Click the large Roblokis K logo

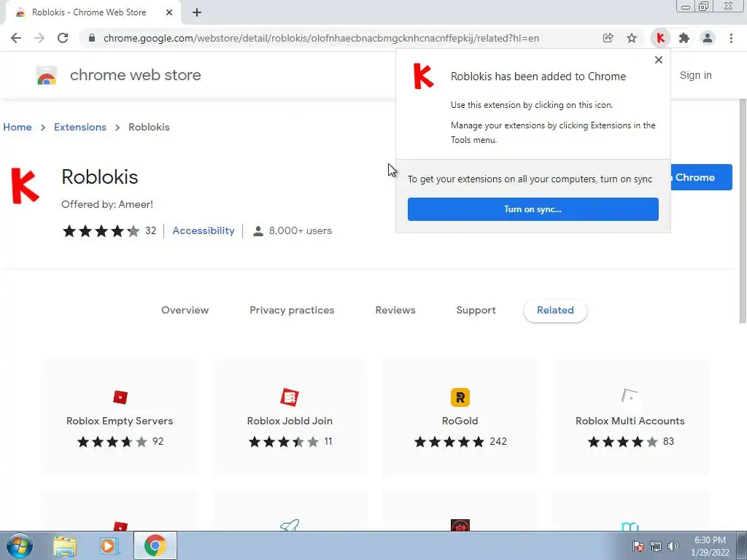pyautogui.click(x=25, y=186)
